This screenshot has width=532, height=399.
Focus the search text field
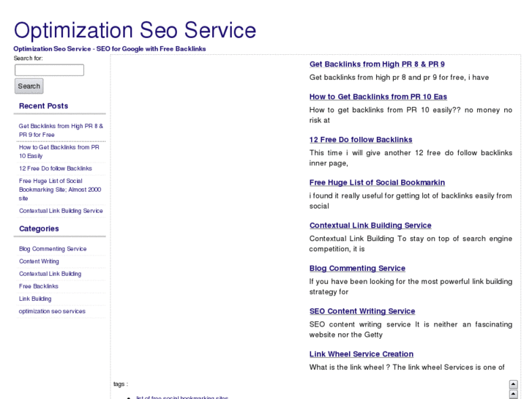49,70
